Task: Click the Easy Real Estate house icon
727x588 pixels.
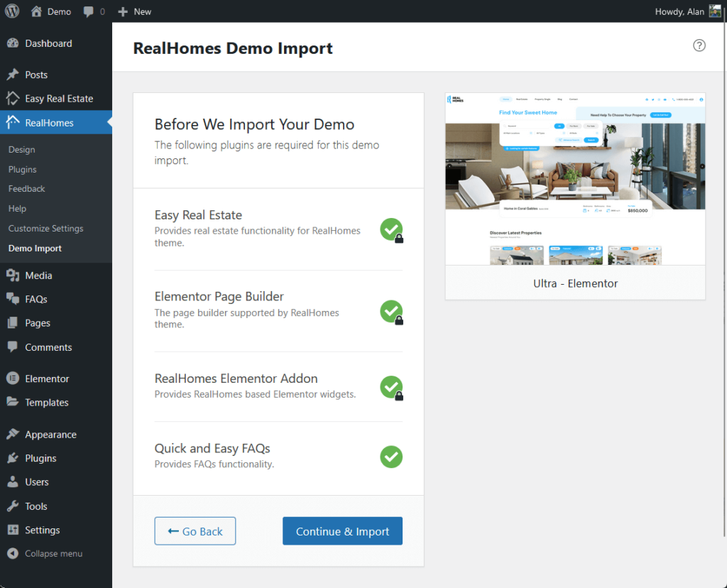Action: coord(12,99)
